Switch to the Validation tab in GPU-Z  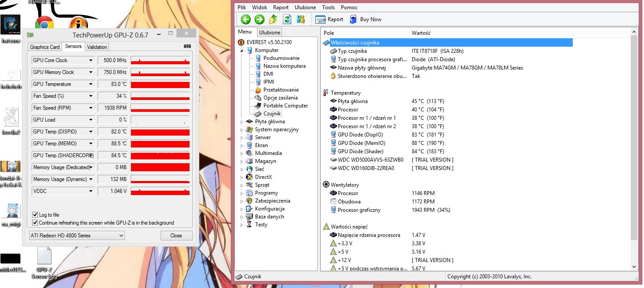97,47
